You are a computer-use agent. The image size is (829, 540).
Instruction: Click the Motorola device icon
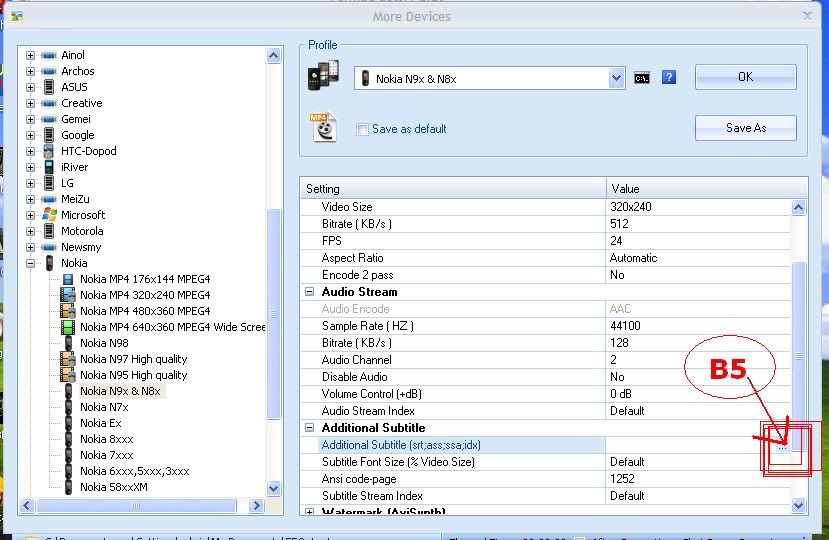49,231
